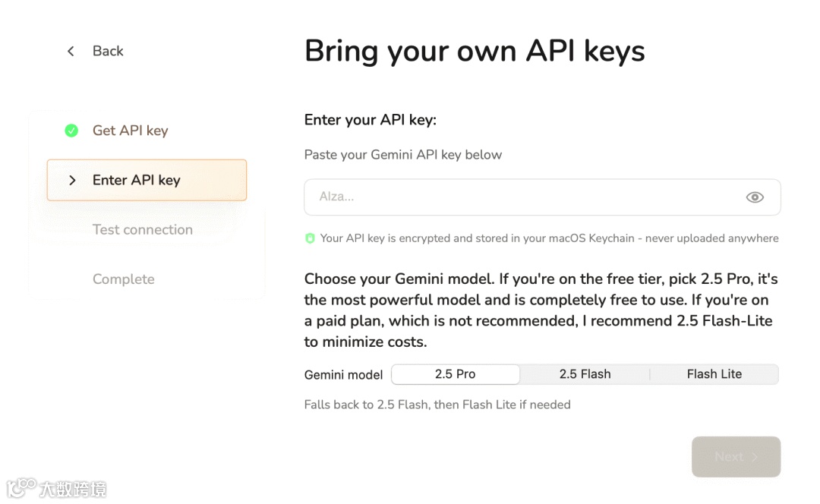
Task: Click the green checkmark beside Get API key
Action: point(71,131)
